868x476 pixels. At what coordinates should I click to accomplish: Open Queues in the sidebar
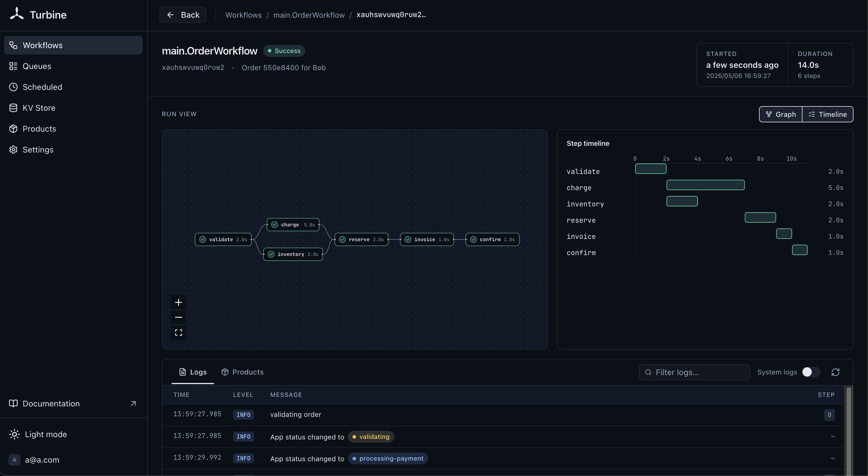[73, 66]
